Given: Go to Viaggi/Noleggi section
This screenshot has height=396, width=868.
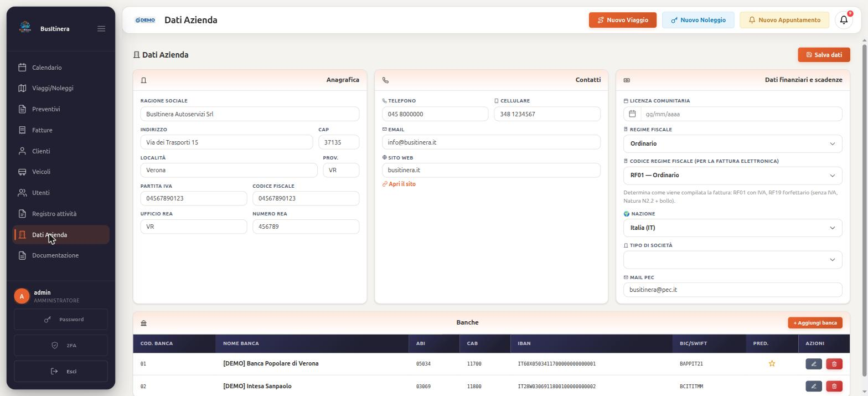Looking at the screenshot, I should (x=61, y=88).
